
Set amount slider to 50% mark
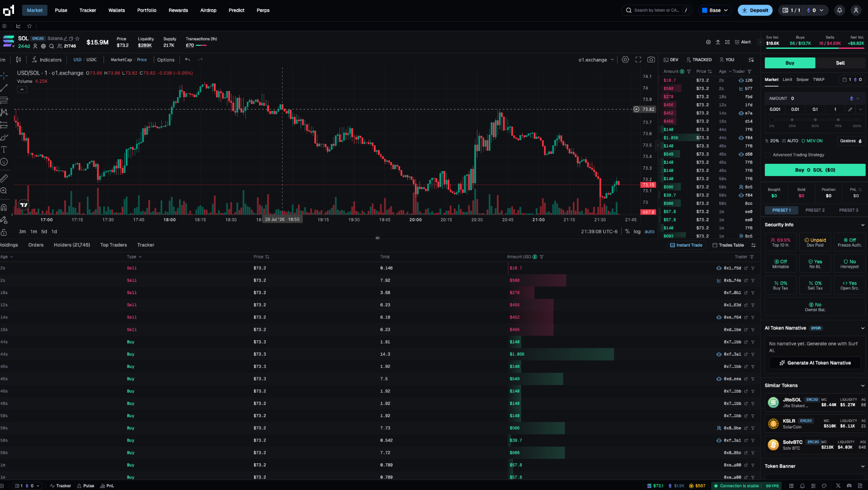point(815,120)
